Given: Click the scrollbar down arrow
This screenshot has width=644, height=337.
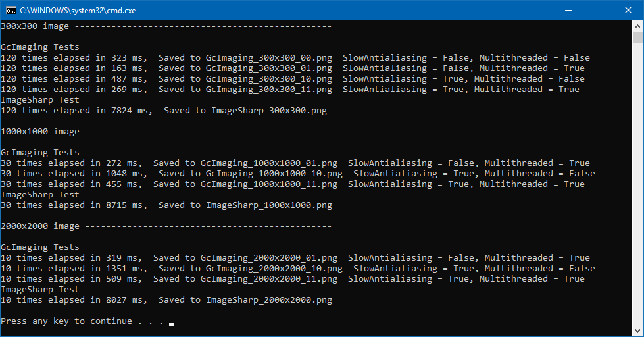Looking at the screenshot, I should pyautogui.click(x=637, y=331).
